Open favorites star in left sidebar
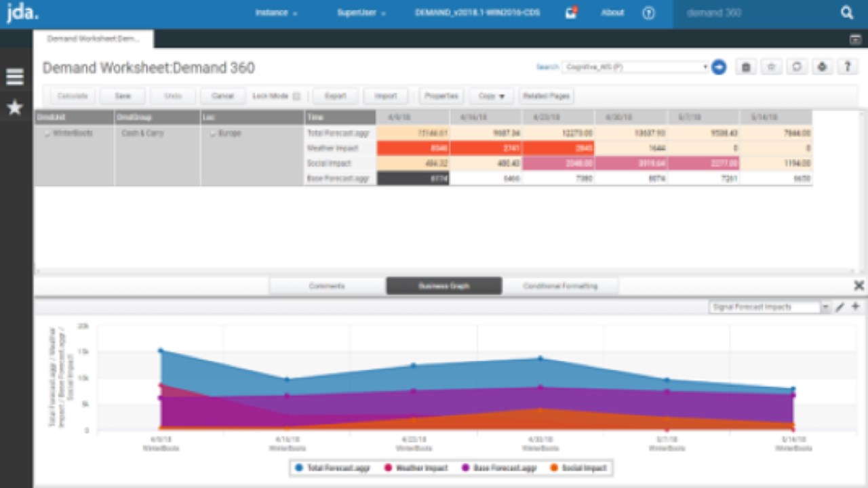The image size is (868, 488). (x=15, y=108)
